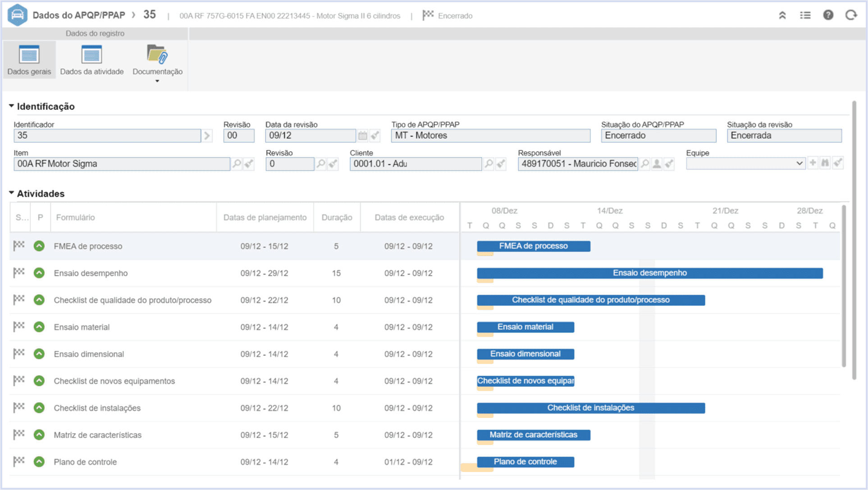
Task: Open the list view icon in header
Action: (805, 15)
